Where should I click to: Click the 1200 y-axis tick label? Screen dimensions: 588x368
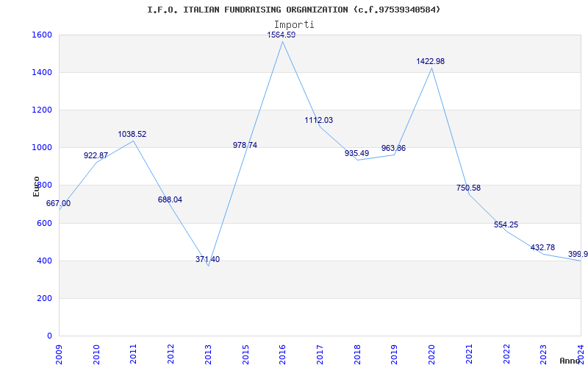tap(41, 110)
